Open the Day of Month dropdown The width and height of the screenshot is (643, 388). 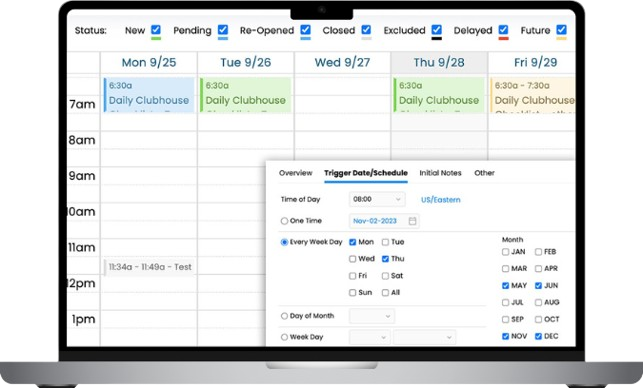coord(372,316)
